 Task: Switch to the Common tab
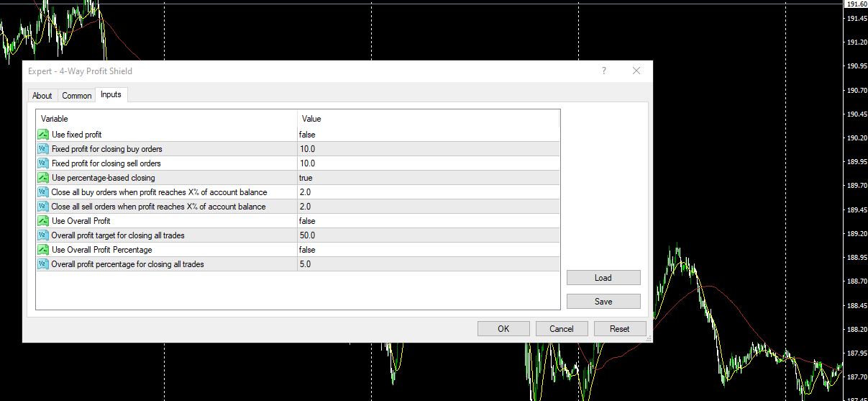pyautogui.click(x=76, y=96)
